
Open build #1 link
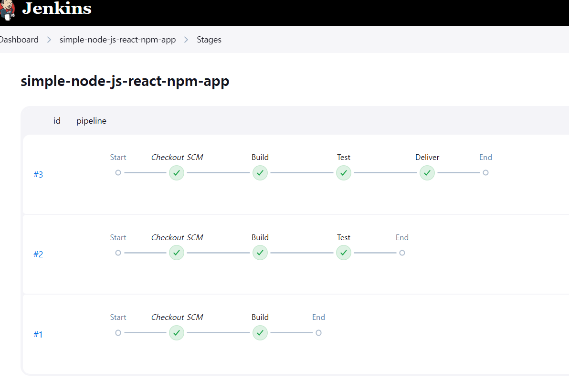click(38, 334)
